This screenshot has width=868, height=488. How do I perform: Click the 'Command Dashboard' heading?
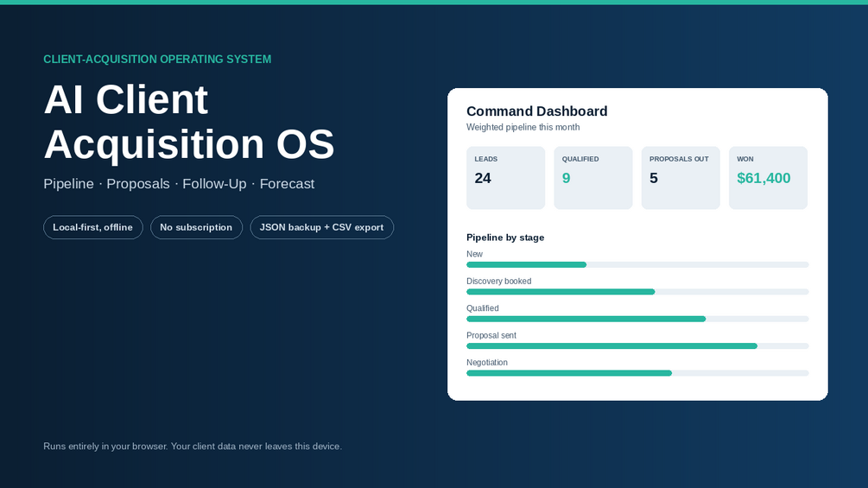(x=537, y=111)
